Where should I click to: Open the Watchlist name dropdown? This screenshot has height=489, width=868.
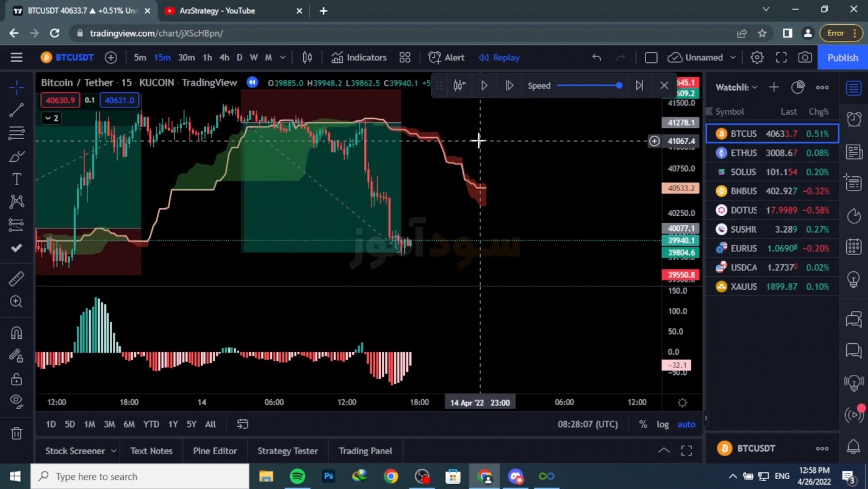point(737,87)
